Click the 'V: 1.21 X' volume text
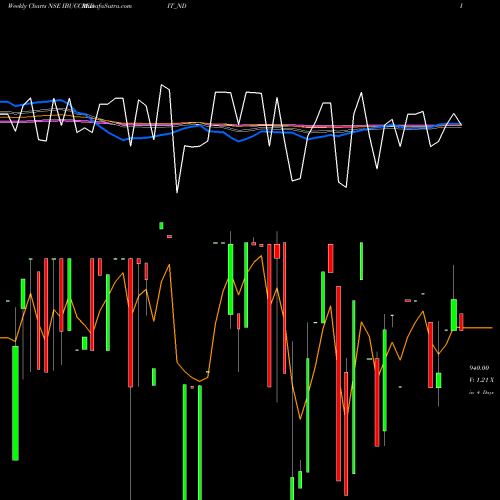Viewport: 500px width, 500px height. (481, 380)
